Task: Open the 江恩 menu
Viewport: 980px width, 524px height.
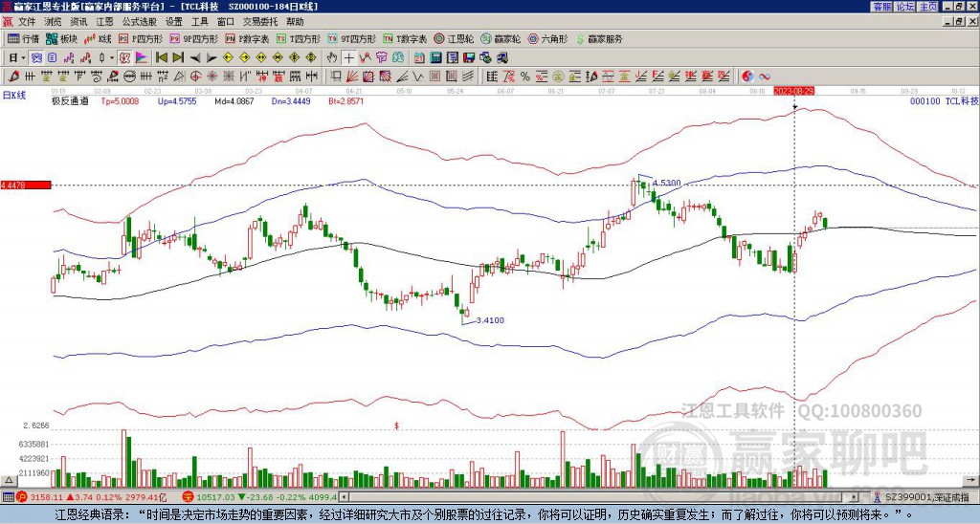Action: [x=104, y=22]
